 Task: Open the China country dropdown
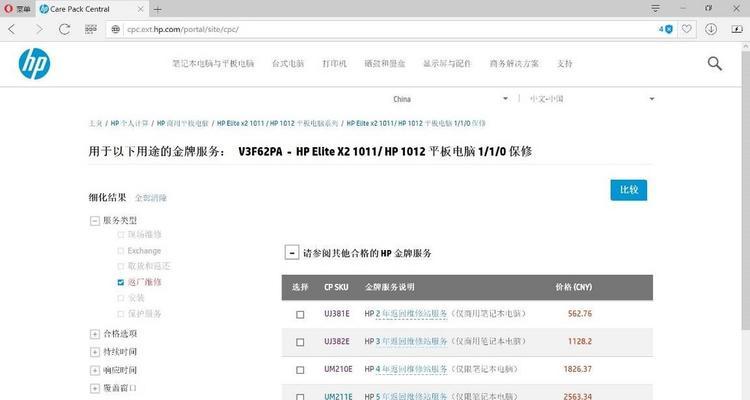coord(451,99)
